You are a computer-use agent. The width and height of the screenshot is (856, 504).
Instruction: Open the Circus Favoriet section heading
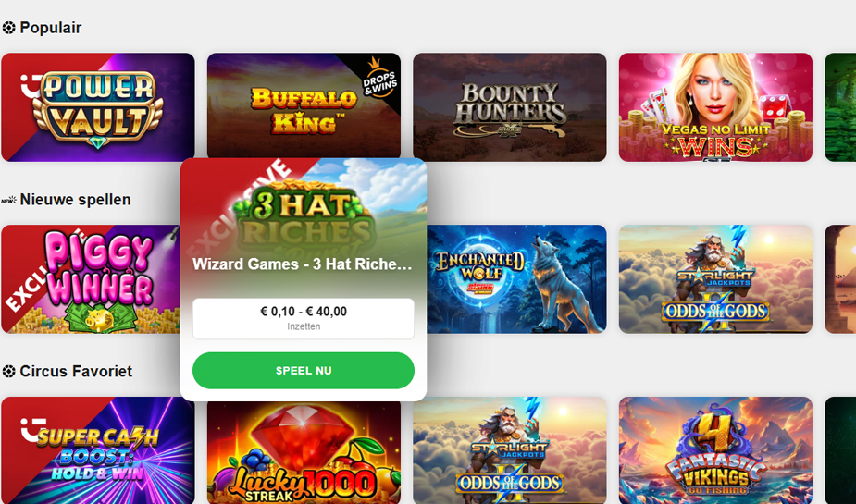click(x=76, y=372)
